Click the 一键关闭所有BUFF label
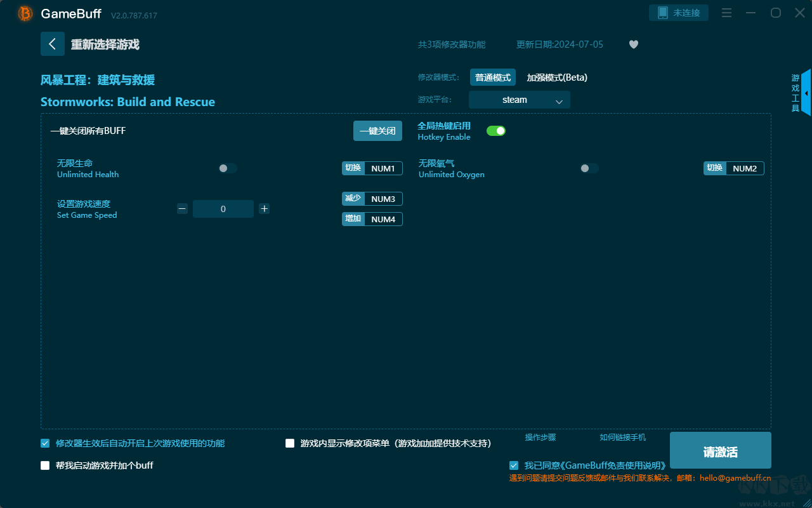The width and height of the screenshot is (812, 508). [88, 131]
